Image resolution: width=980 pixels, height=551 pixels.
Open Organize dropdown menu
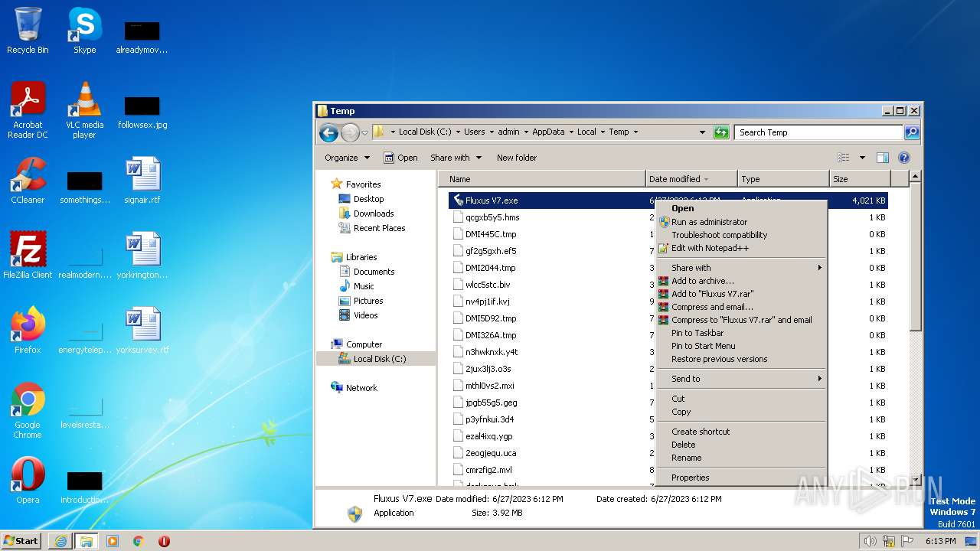[x=347, y=158]
